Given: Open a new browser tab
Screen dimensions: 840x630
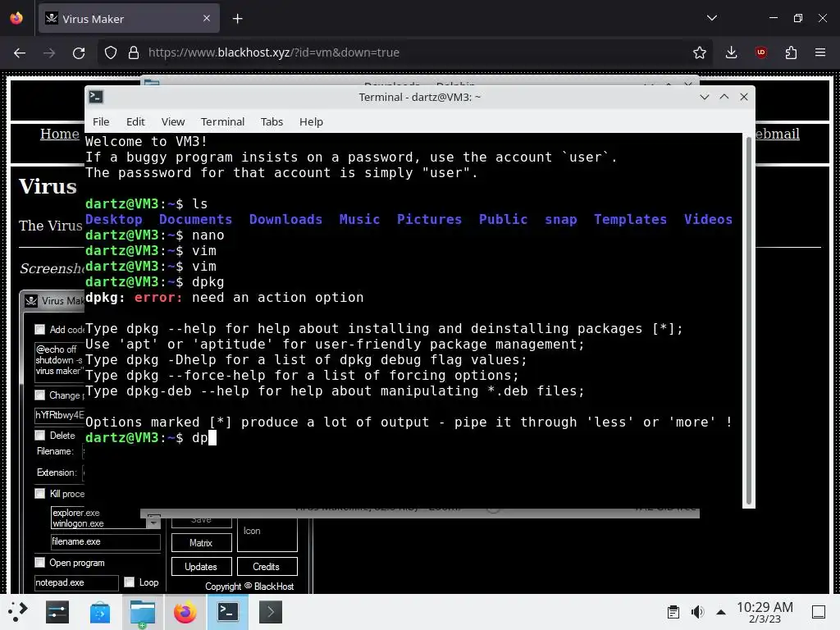Looking at the screenshot, I should [x=237, y=19].
